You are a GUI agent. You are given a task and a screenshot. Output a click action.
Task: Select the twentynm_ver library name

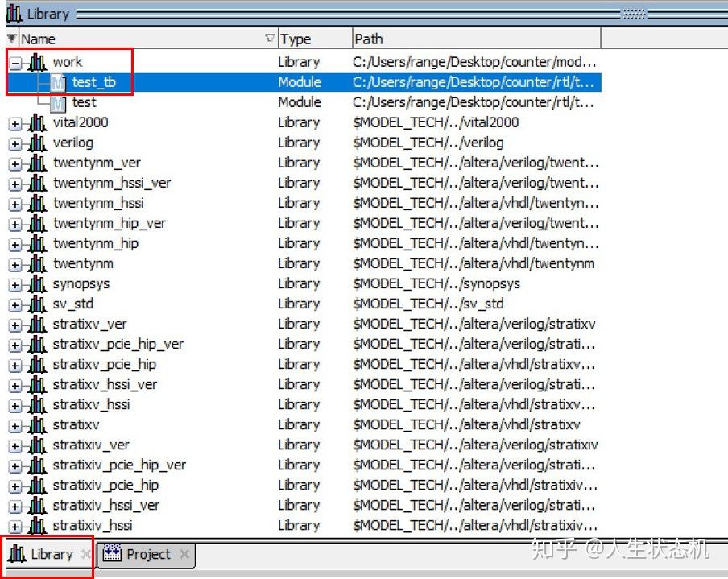[x=97, y=163]
